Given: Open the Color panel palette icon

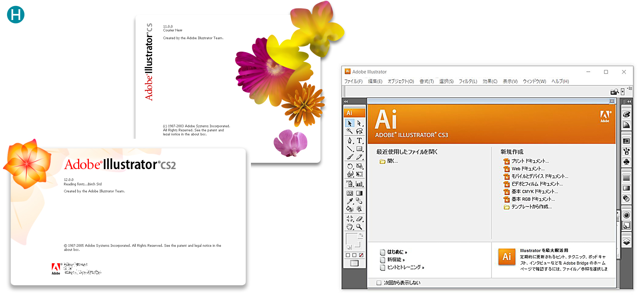Looking at the screenshot, I should 626,114.
